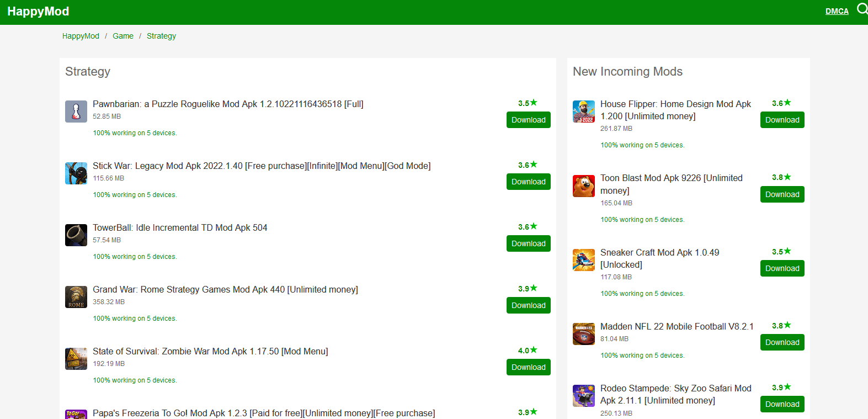868x419 pixels.
Task: Click the New Incoming Mods heading
Action: [x=627, y=72]
